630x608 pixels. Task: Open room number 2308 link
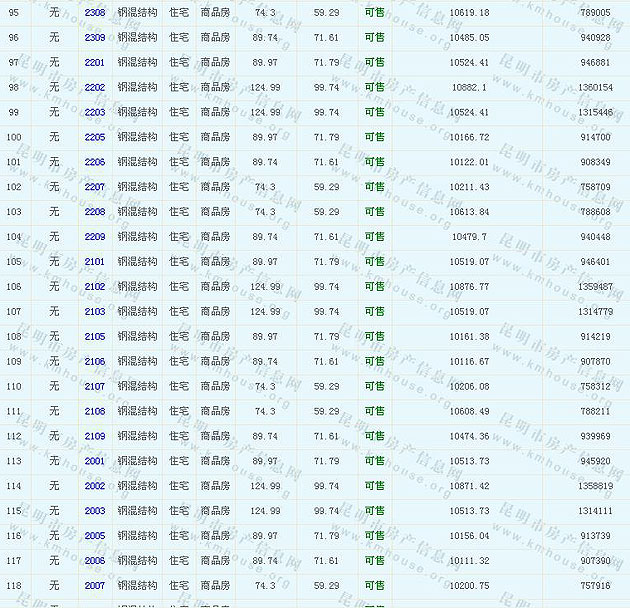[94, 12]
